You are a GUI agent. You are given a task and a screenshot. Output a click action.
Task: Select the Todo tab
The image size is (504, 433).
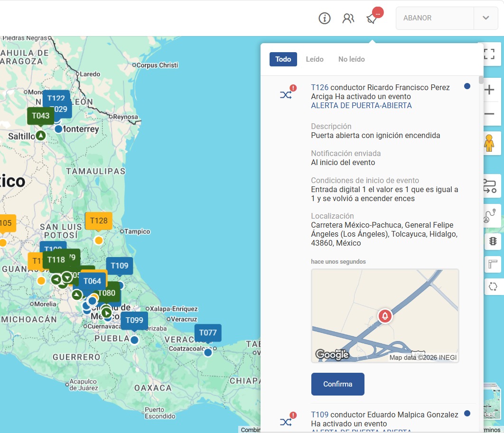click(283, 59)
